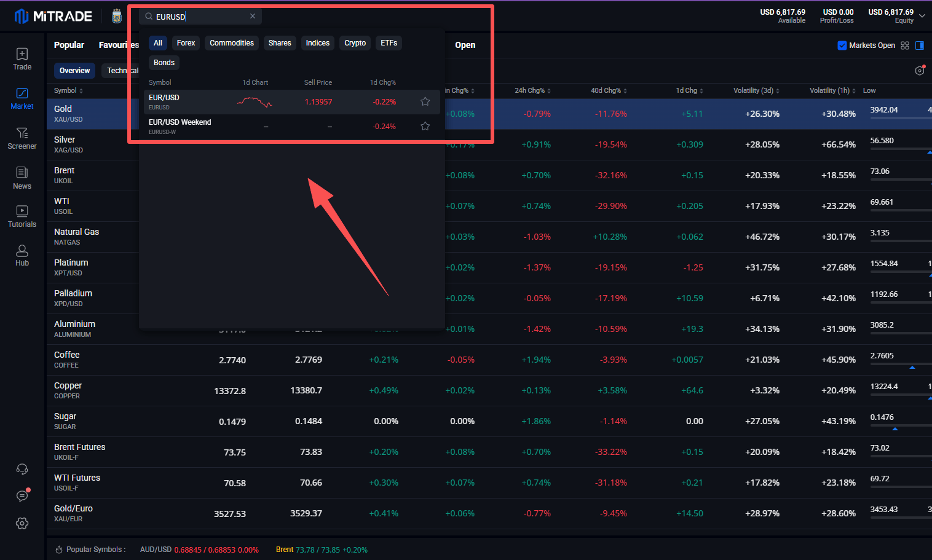
Task: Sort table by 24h Chg%
Action: 532,90
